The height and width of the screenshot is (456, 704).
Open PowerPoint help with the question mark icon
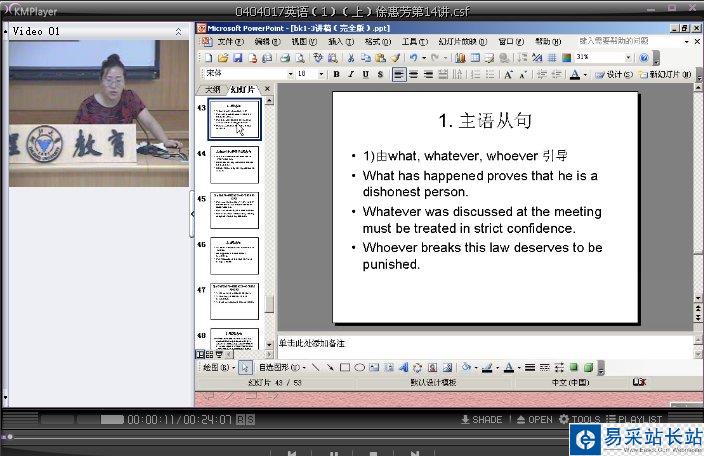(644, 57)
